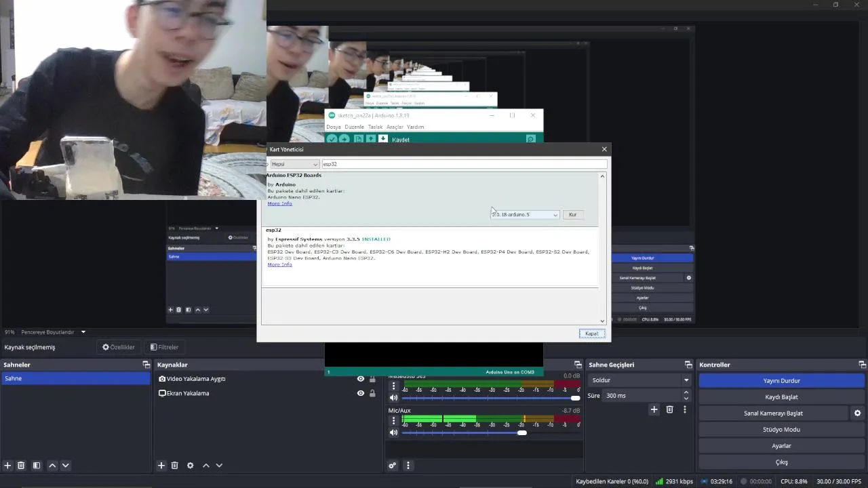Click Sanal Kamerayı Başlat button
Image resolution: width=868 pixels, height=488 pixels.
tap(774, 413)
